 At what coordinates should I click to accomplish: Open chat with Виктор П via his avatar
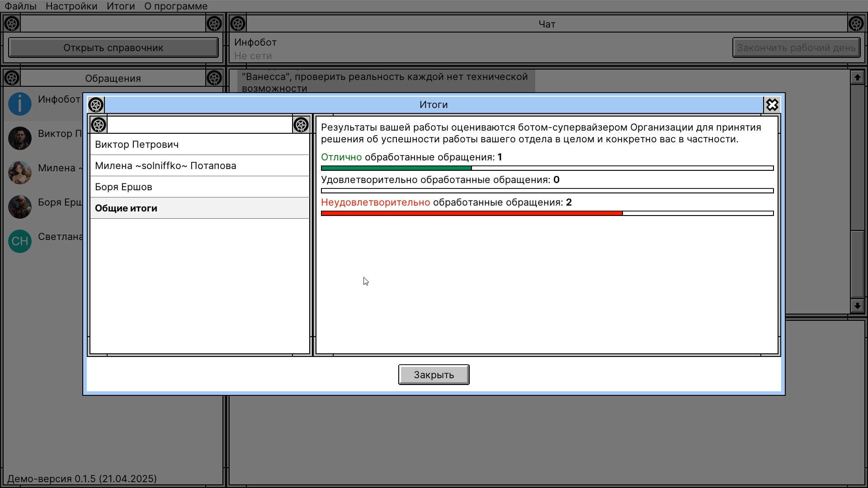[20, 138]
